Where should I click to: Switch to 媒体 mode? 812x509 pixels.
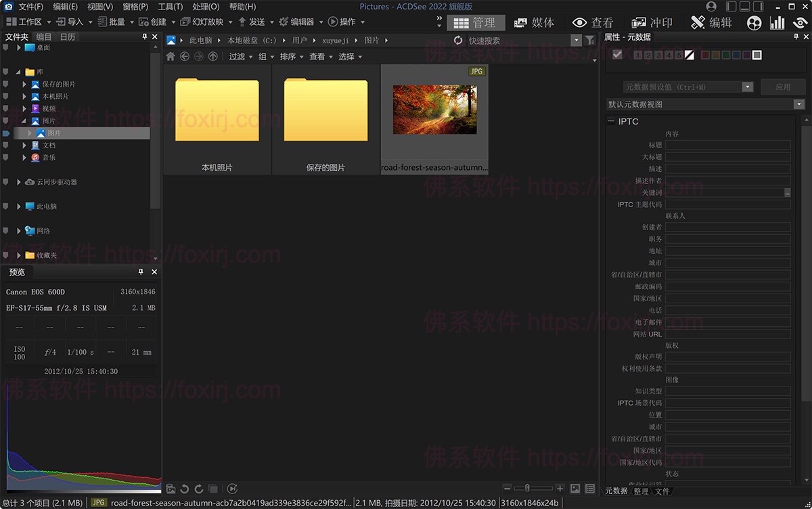click(x=535, y=22)
